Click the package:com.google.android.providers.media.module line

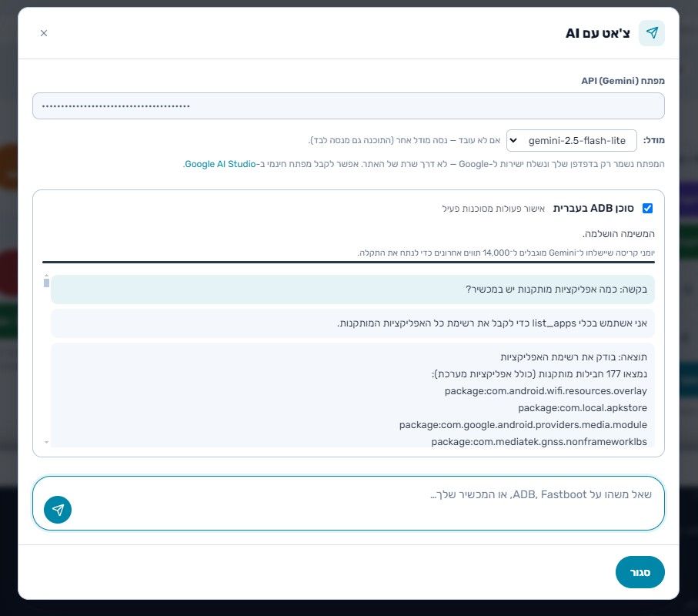(x=523, y=425)
